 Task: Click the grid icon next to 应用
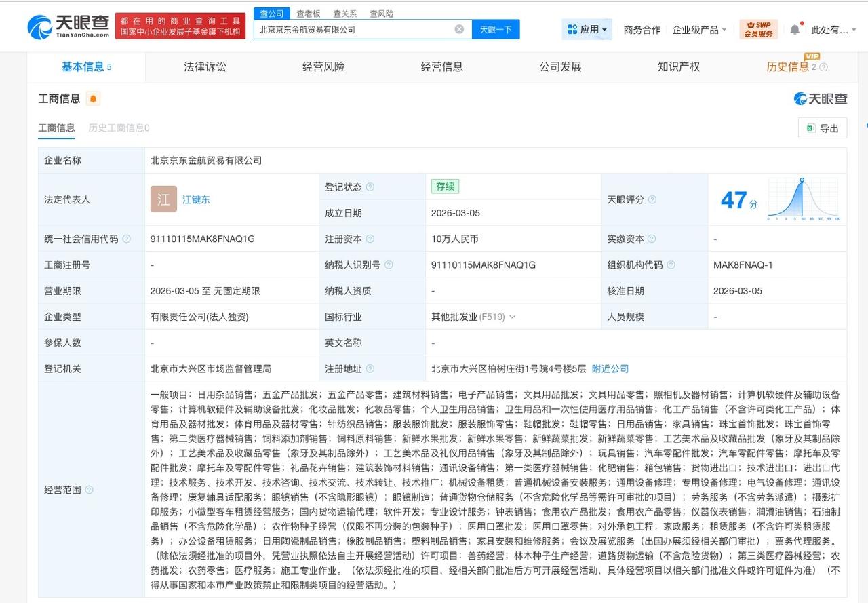pos(572,29)
